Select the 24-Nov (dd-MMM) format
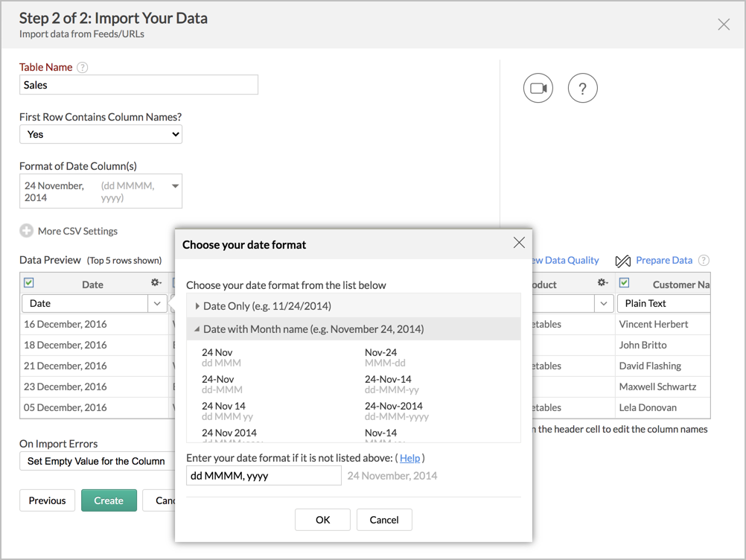This screenshot has height=560, width=746. coord(222,384)
